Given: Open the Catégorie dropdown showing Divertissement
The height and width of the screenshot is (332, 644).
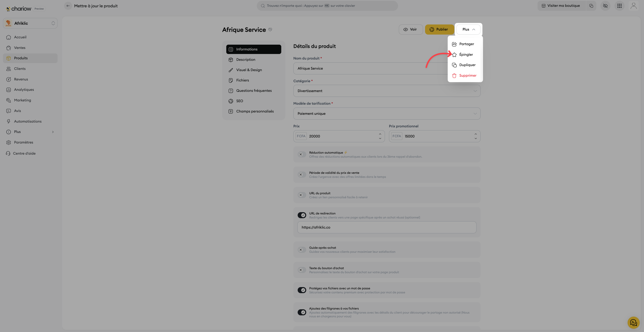Looking at the screenshot, I should click(x=386, y=91).
